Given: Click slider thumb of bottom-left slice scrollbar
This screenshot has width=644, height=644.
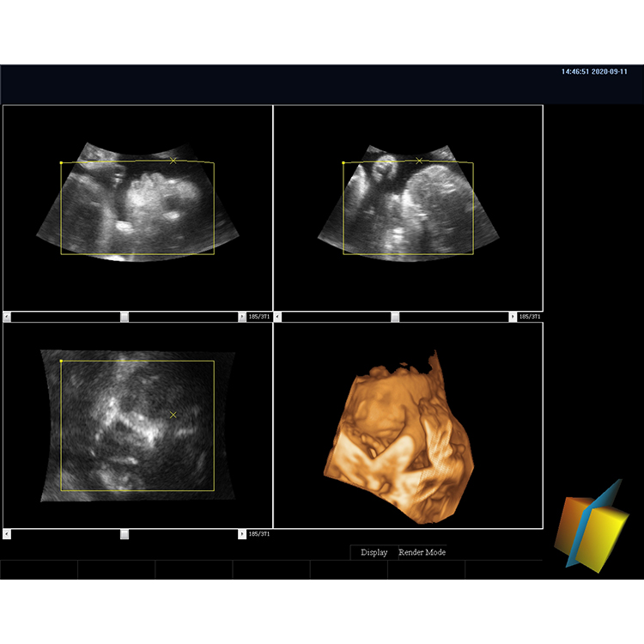Looking at the screenshot, I should [x=125, y=534].
